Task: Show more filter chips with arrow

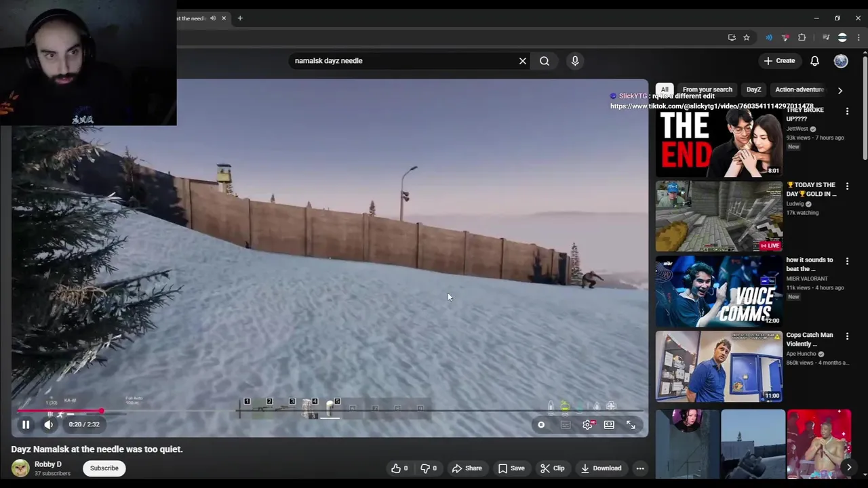Action: [840, 90]
